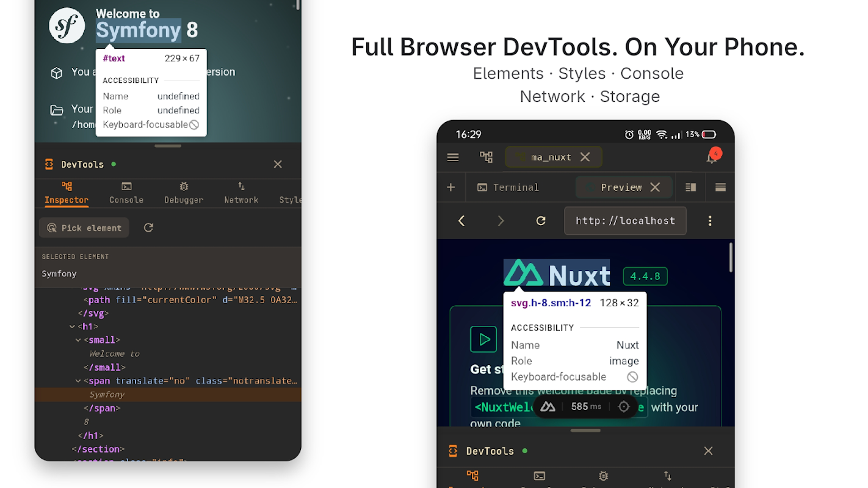Open the file tree icon beside ma_nuxt
The height and width of the screenshot is (488, 868).
point(486,157)
